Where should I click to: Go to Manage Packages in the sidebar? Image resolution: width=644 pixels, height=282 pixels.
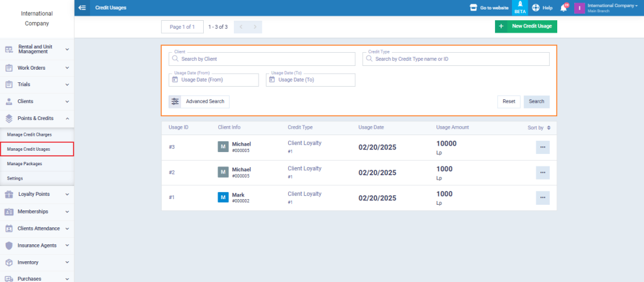(24, 163)
